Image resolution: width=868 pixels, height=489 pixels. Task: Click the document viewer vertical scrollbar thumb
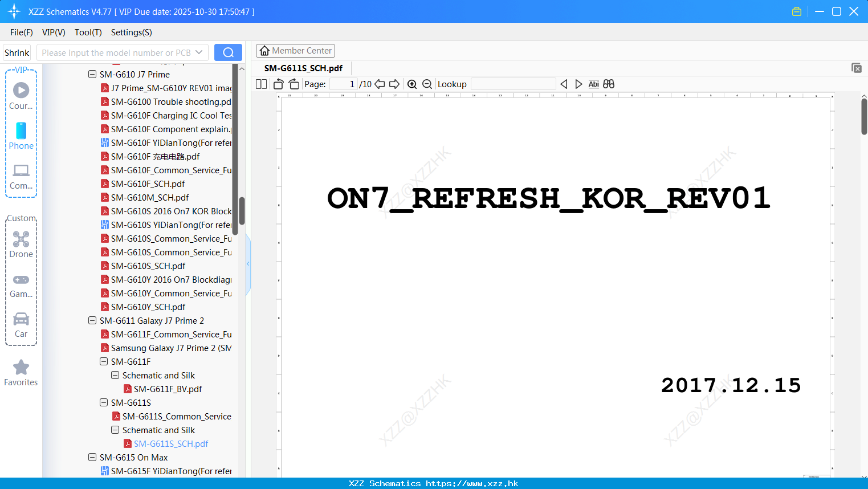pyautogui.click(x=864, y=116)
